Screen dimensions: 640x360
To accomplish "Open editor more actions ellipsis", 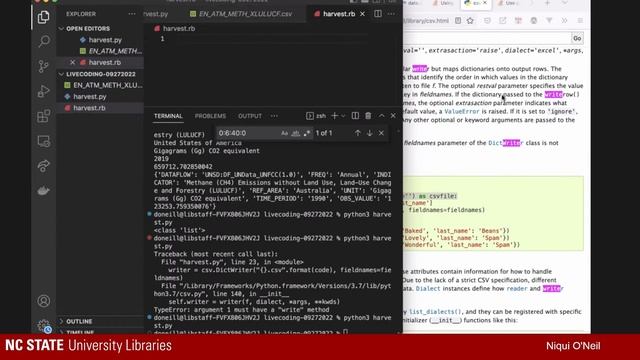I will coord(391,14).
